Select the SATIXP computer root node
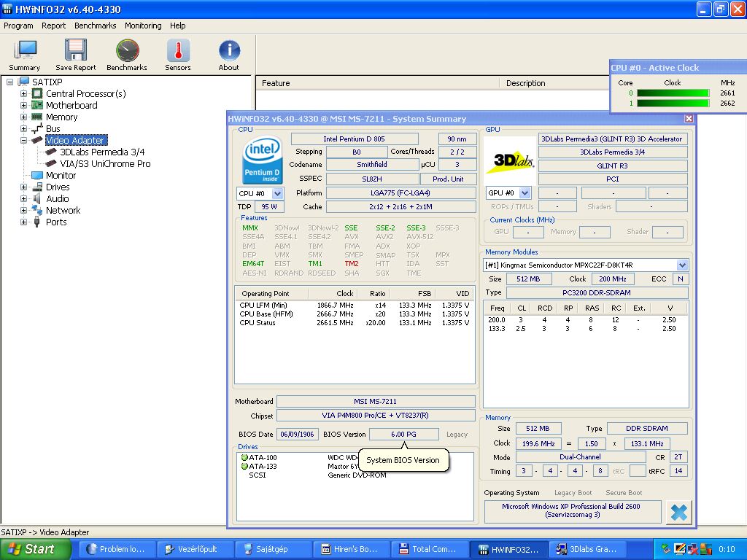This screenshot has height=560, width=747. tap(47, 82)
